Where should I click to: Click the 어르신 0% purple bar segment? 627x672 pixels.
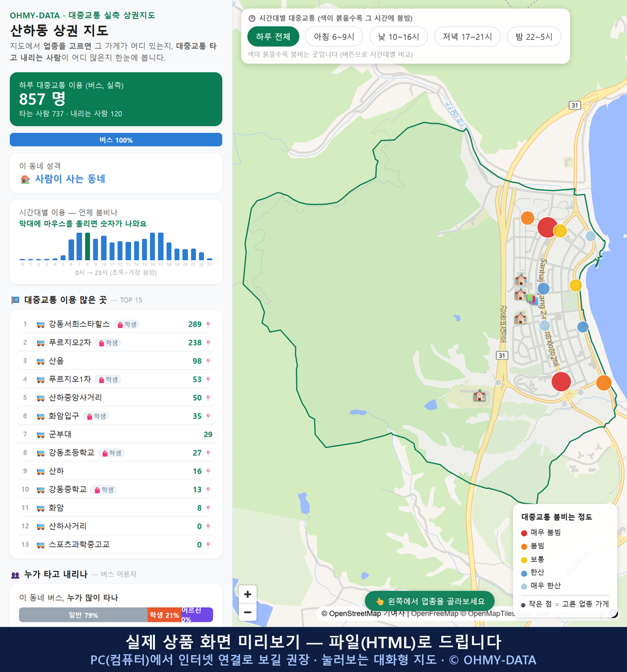pos(197,614)
